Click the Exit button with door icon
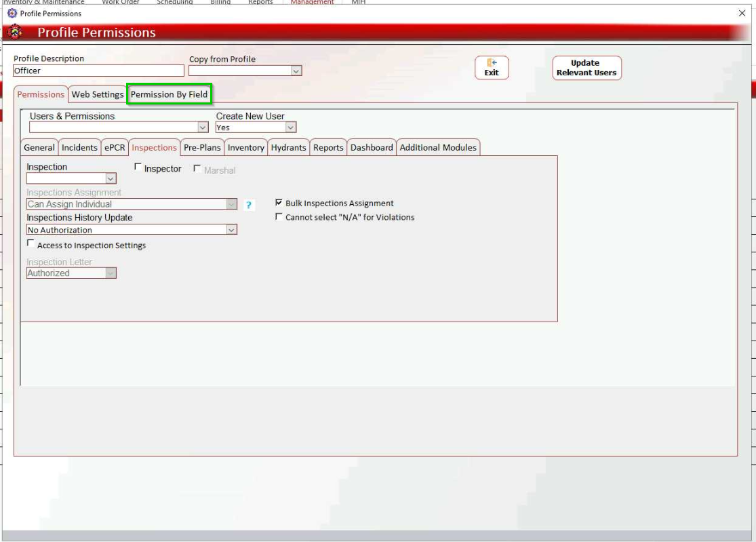 (492, 68)
